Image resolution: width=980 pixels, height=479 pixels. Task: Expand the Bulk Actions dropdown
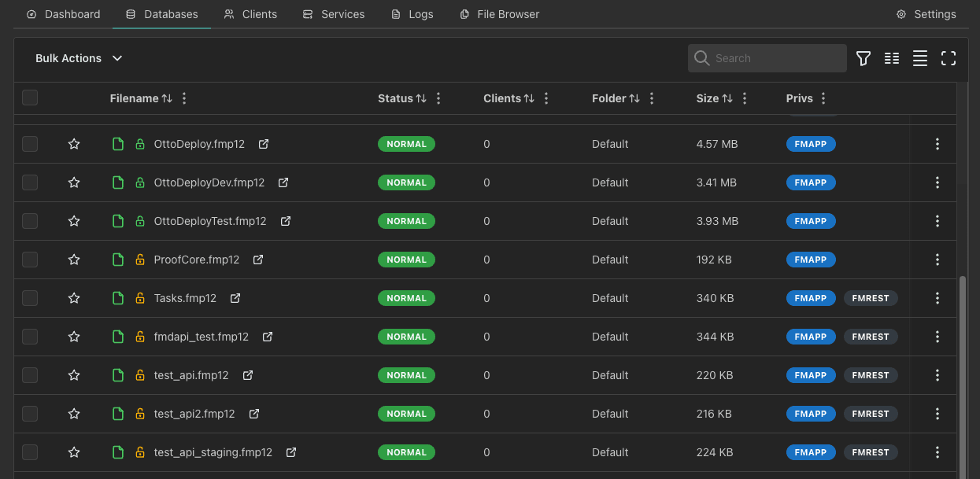pos(79,58)
